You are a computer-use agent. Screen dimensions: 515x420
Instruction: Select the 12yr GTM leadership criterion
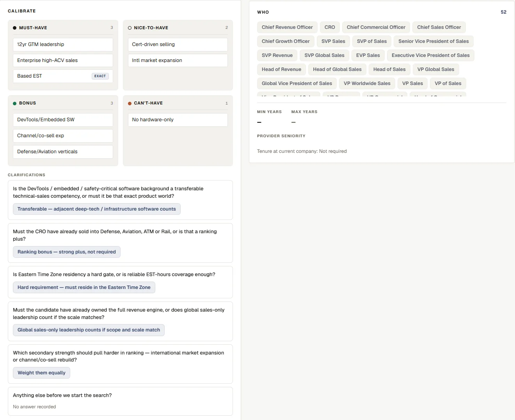(63, 44)
